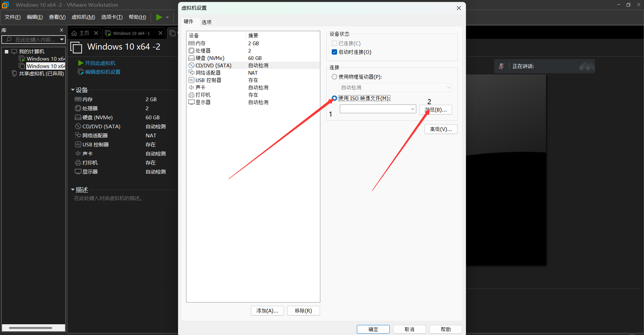Click the 移除(R) button
The height and width of the screenshot is (335, 644).
pos(304,311)
